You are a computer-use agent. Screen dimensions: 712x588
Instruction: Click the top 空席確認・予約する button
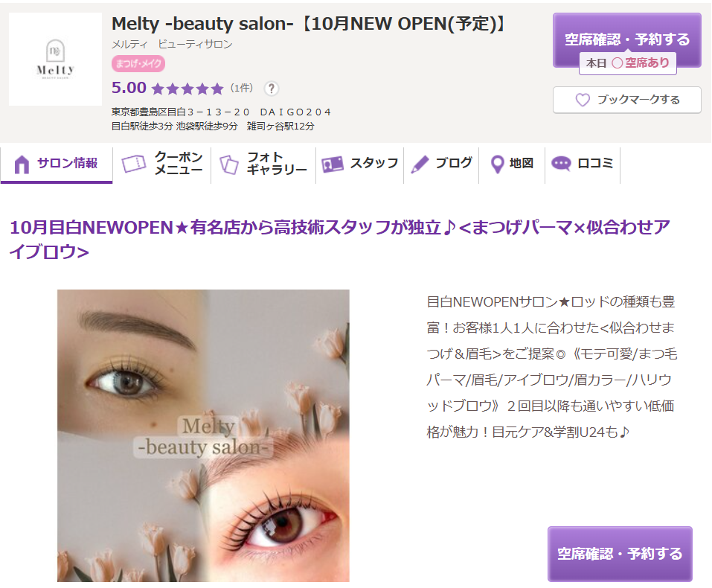click(x=626, y=40)
